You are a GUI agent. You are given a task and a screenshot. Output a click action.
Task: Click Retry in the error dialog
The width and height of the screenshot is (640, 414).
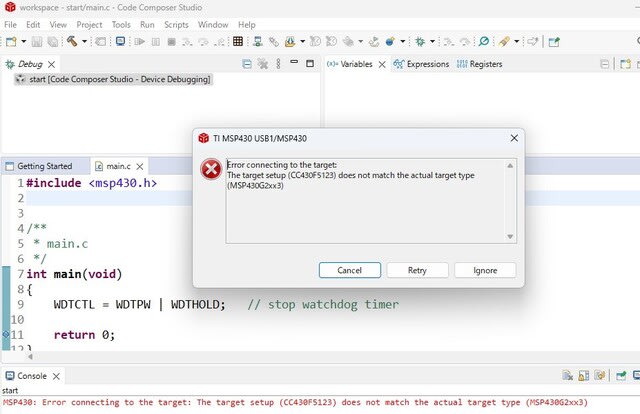[x=417, y=270]
